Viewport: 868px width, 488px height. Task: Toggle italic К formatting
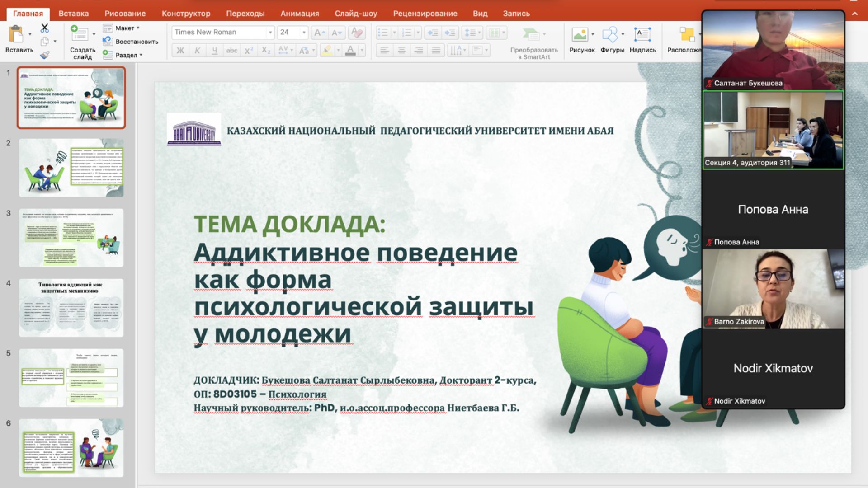(197, 51)
